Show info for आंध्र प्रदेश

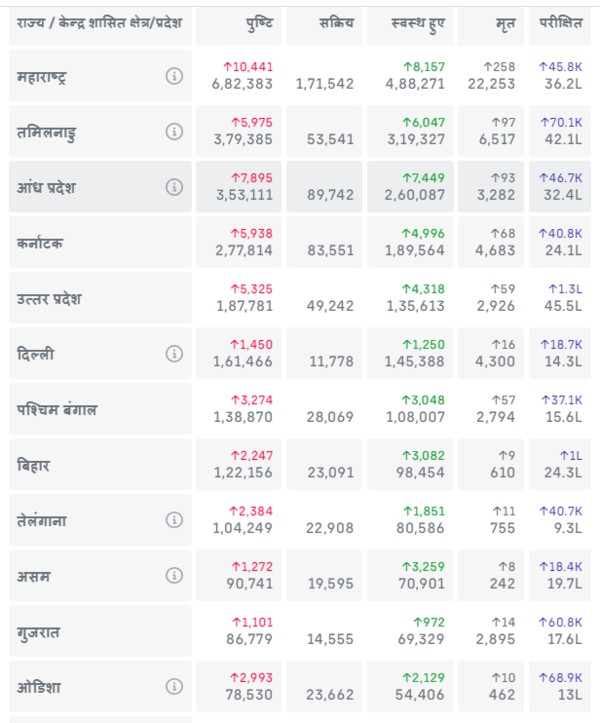(x=174, y=187)
